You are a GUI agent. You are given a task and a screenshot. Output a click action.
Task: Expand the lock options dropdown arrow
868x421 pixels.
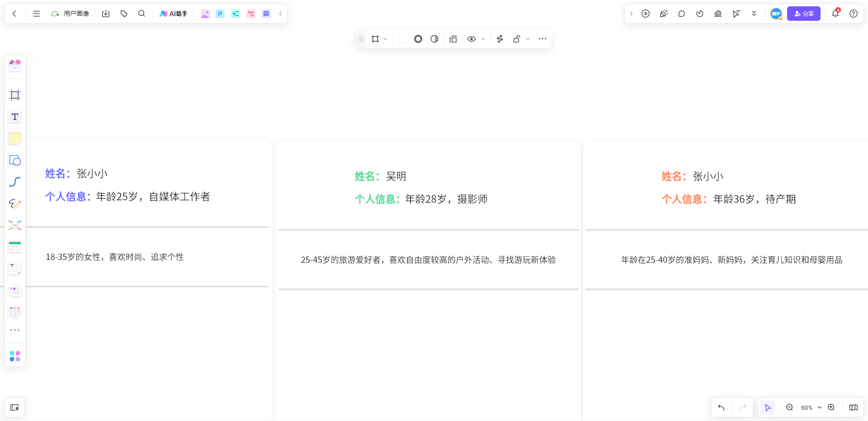tap(528, 39)
